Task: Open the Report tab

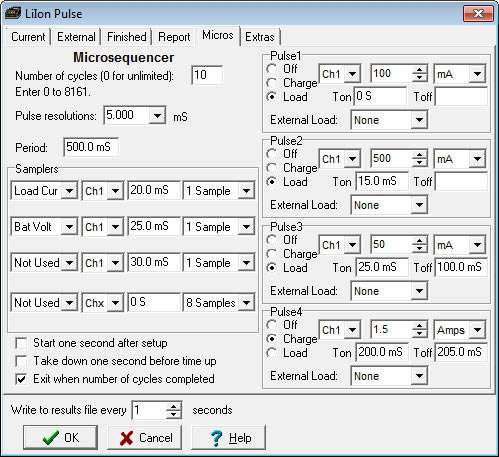Action: [x=174, y=37]
